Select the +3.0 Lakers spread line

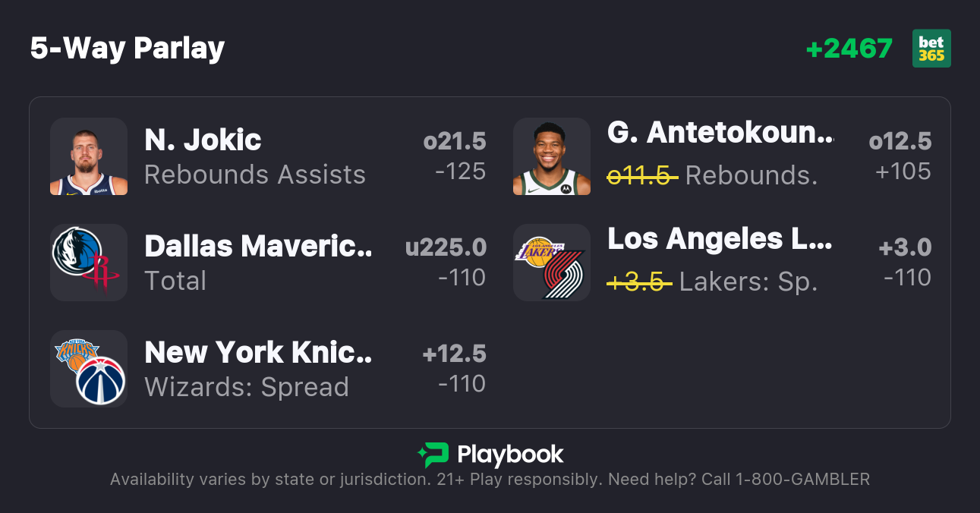pos(905,247)
